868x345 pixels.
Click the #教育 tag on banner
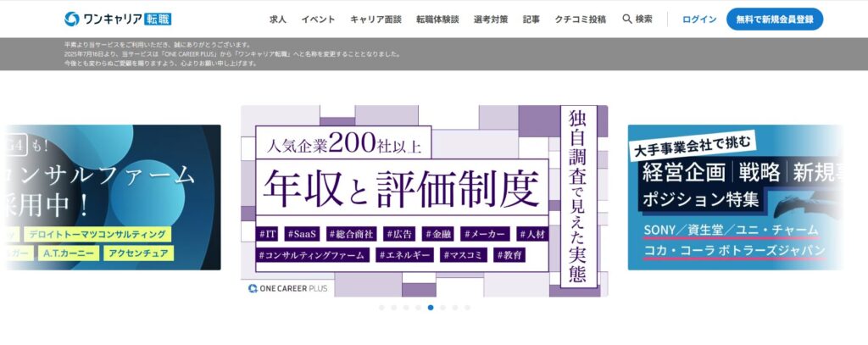[509, 255]
